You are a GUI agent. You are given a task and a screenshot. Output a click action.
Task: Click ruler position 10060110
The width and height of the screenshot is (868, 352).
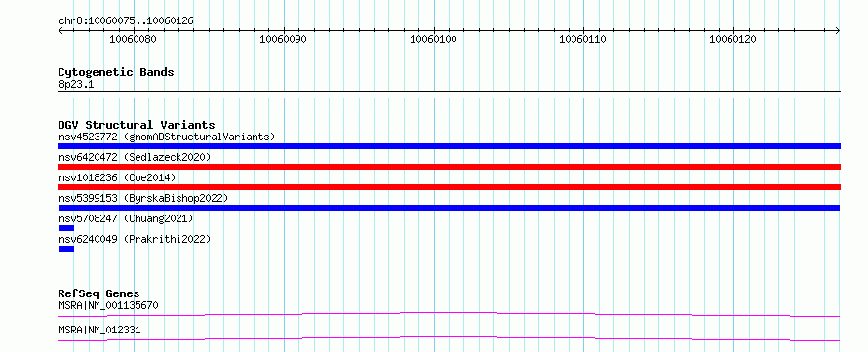[583, 39]
